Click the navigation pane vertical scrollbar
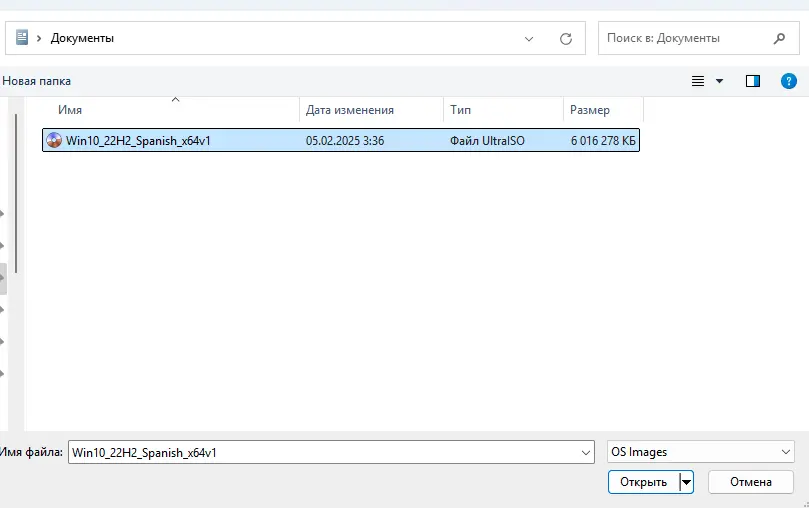Image resolution: width=809 pixels, height=508 pixels. point(17,193)
